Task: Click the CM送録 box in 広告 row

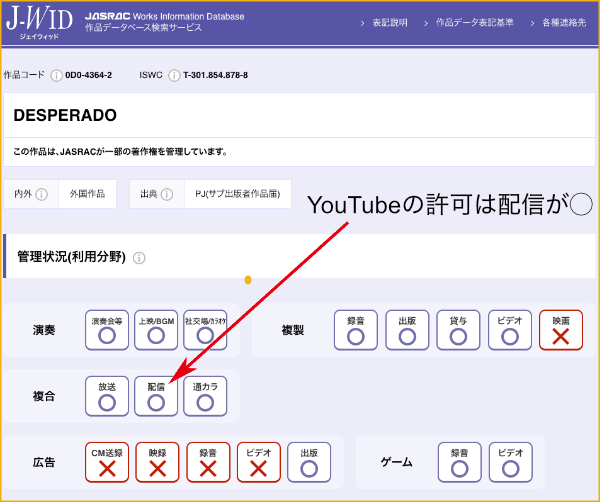Action: (x=107, y=462)
